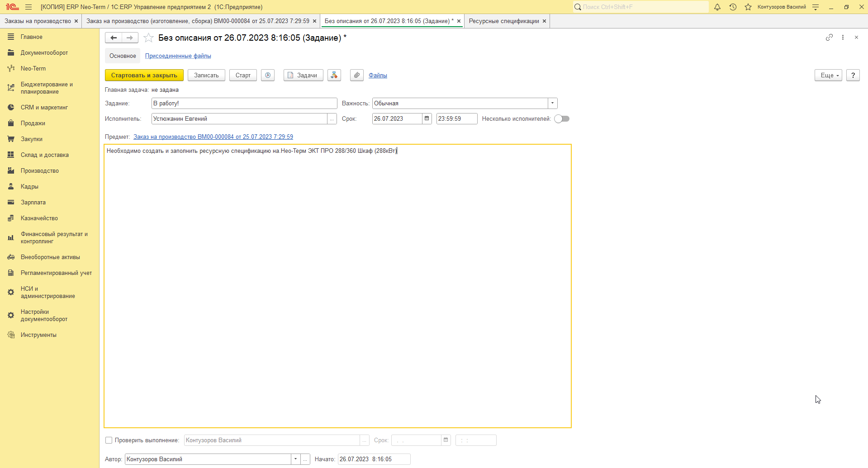Open the notifications bell icon
Screen dimensions: 868x468
[x=717, y=7]
